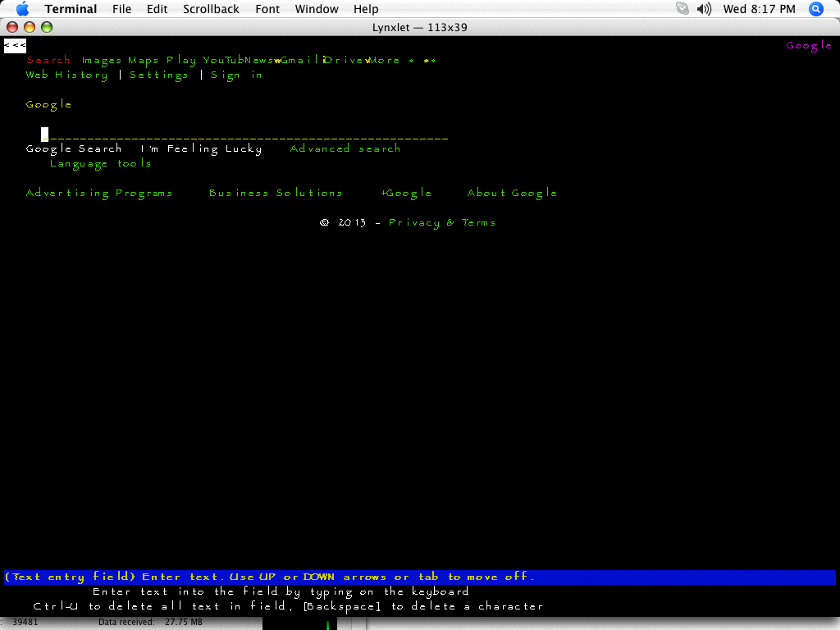Click the back arrows marker "<<<"
The height and width of the screenshot is (630, 840).
15,46
